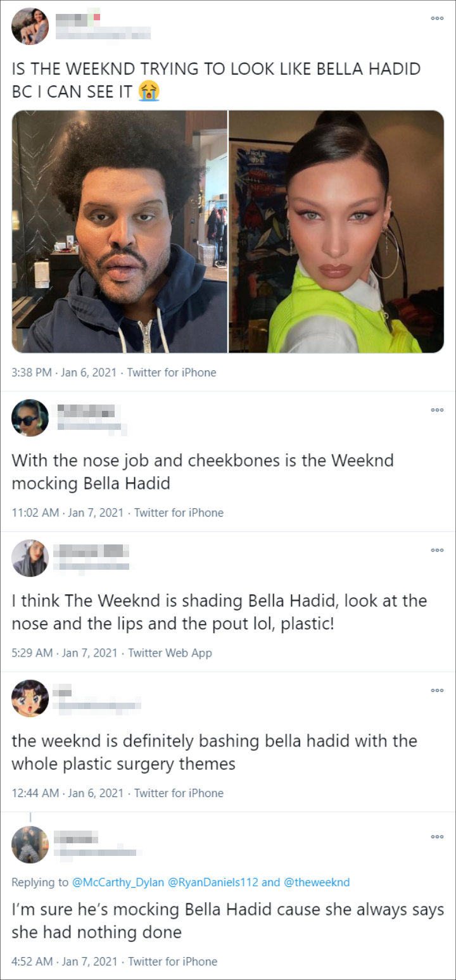
Task: Open more options on the plastic surgery themes tweet
Action: pos(437,691)
